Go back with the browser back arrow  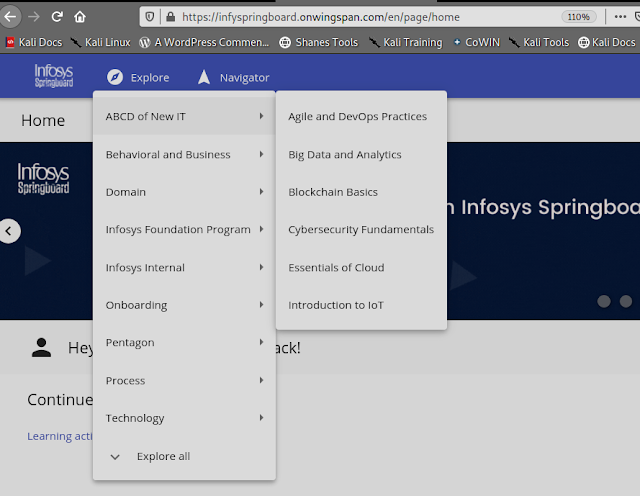click(x=10, y=17)
